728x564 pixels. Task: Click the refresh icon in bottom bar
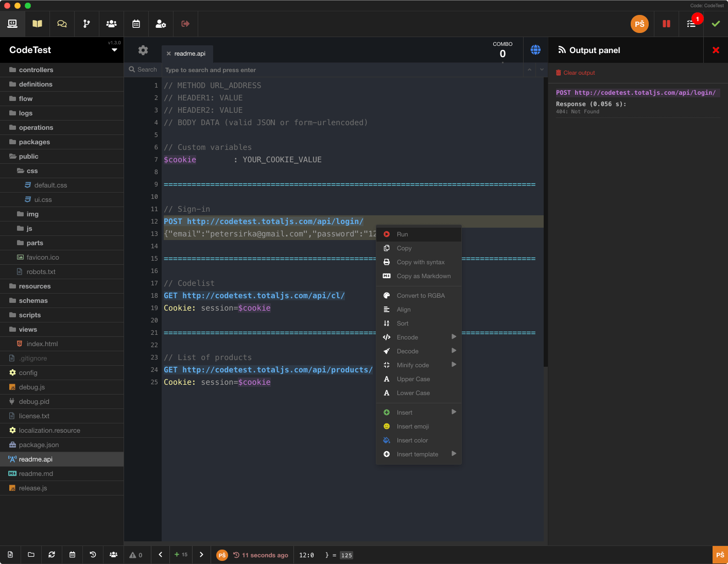click(51, 555)
